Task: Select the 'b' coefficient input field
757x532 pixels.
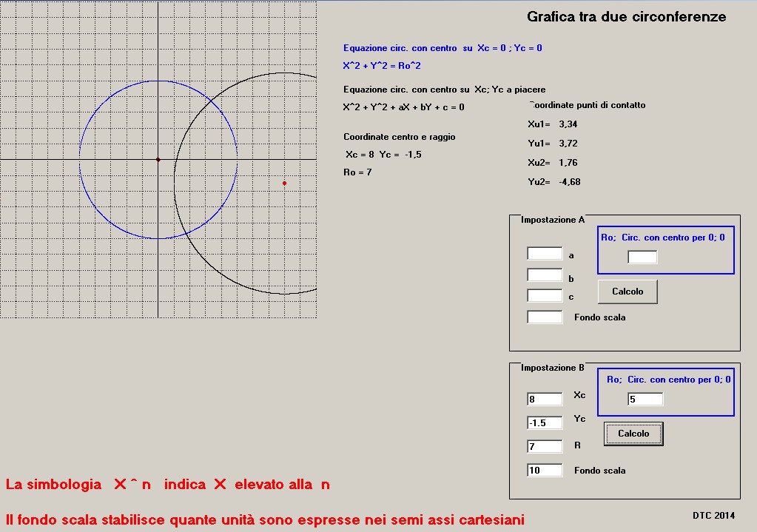Action: click(x=545, y=275)
